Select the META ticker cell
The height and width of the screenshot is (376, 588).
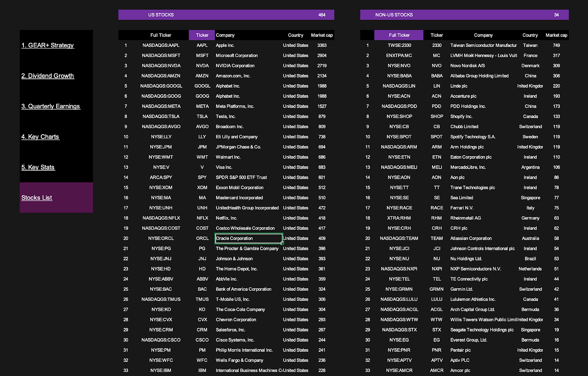coord(202,106)
